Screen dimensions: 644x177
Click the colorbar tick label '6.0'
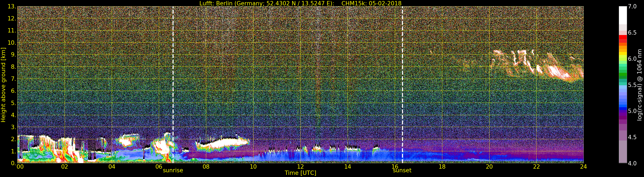[632, 59]
